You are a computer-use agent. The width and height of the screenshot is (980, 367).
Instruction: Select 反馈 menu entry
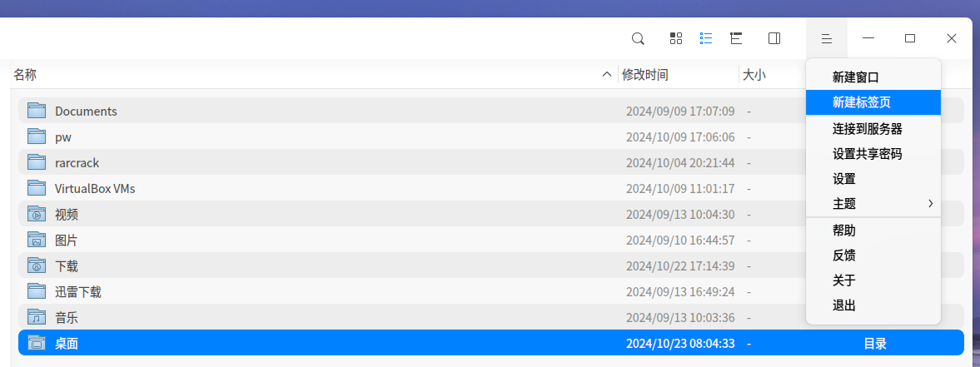[x=873, y=256]
